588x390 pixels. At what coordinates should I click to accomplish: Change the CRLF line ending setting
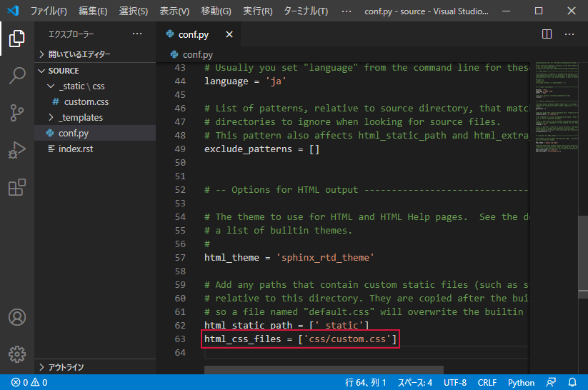[487, 383]
